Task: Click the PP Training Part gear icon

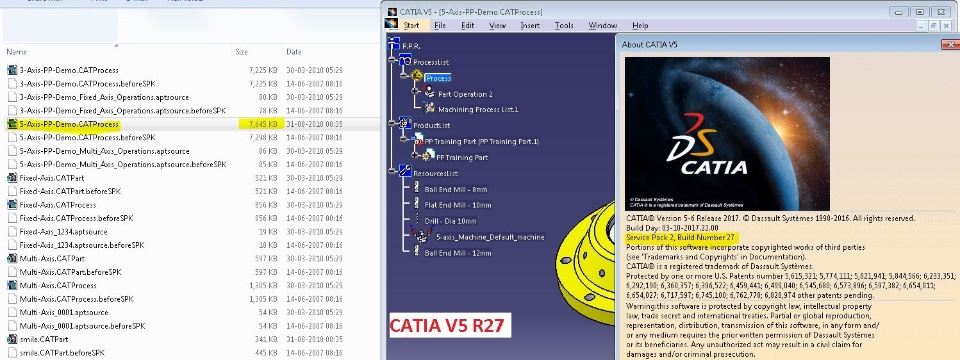Action: (x=428, y=156)
